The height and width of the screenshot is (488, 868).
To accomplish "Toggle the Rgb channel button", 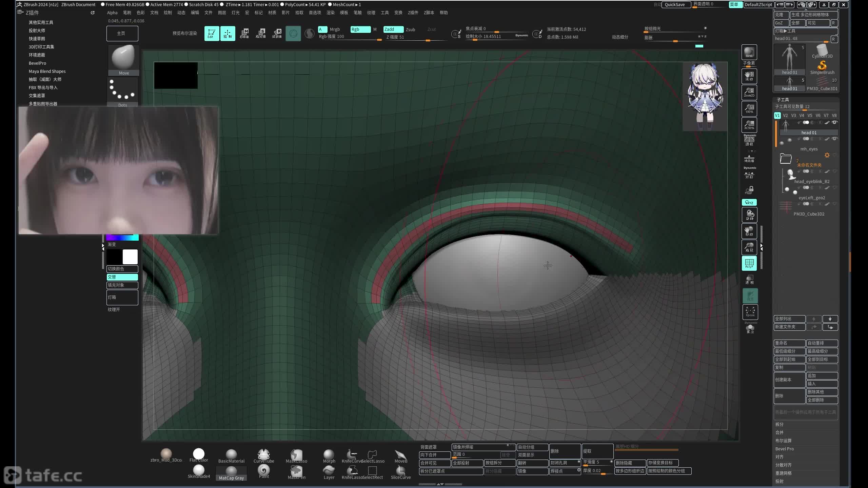I will tap(360, 29).
